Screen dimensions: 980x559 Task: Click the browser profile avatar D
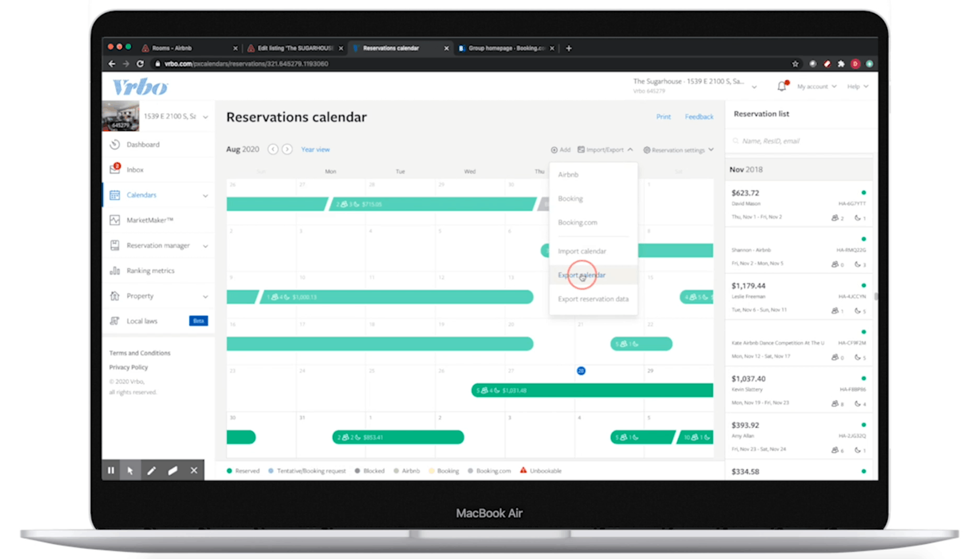tap(855, 64)
